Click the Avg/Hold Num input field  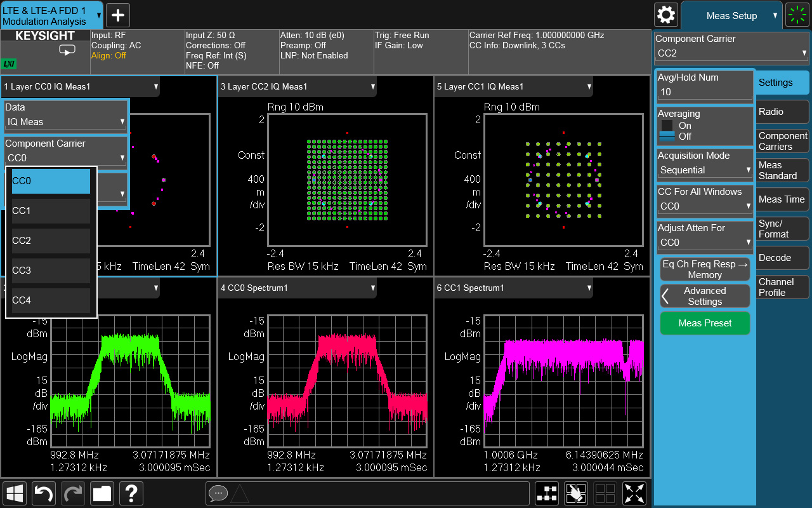705,92
